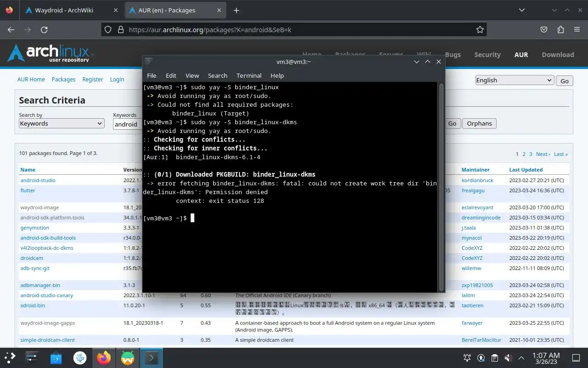Open the terminal File menu

click(x=152, y=75)
